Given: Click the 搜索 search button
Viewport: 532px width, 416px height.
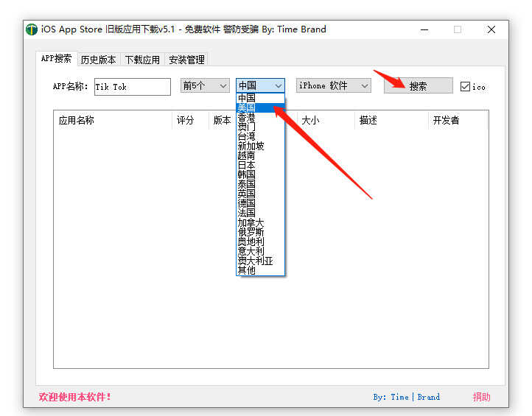Looking at the screenshot, I should 418,85.
